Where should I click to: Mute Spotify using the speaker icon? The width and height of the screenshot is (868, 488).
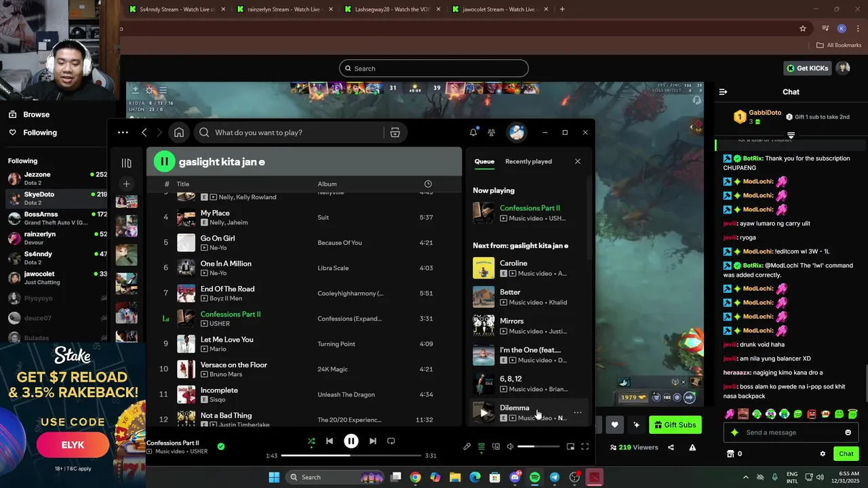[x=510, y=447]
